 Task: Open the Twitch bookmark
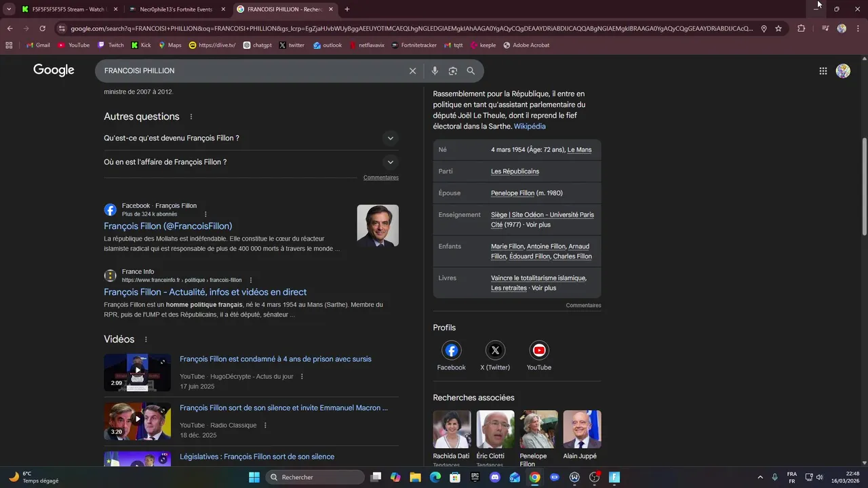tap(111, 45)
